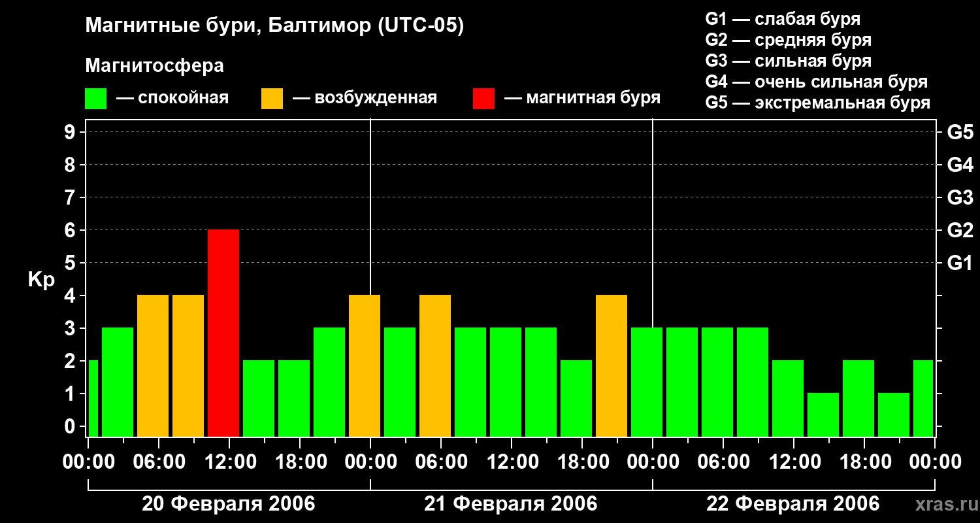The height and width of the screenshot is (523, 980).
Task: Click '06:00' time label of 21 February
Action: (441, 462)
